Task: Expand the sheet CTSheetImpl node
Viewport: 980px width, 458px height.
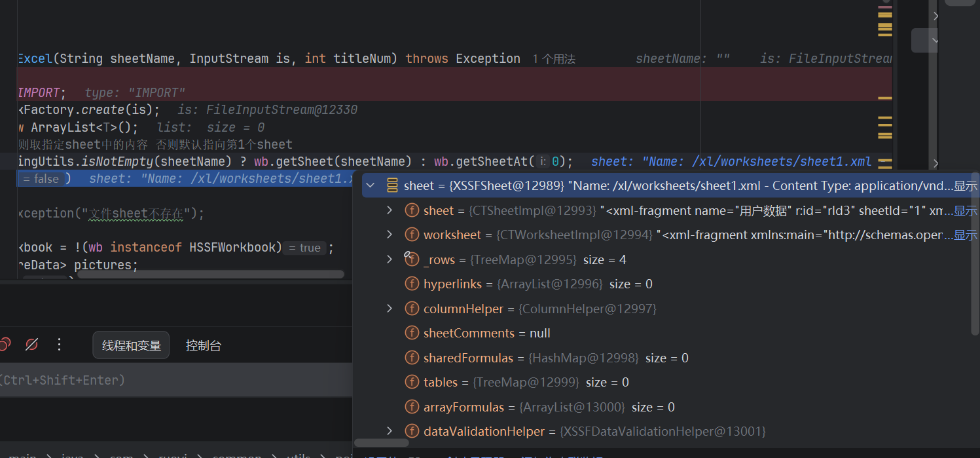Action: (390, 210)
